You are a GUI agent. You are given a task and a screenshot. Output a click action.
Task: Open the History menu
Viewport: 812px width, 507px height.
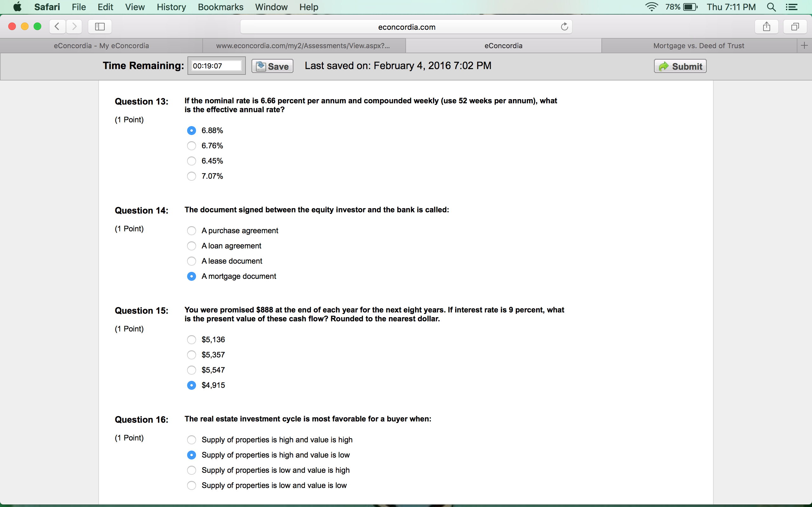171,7
